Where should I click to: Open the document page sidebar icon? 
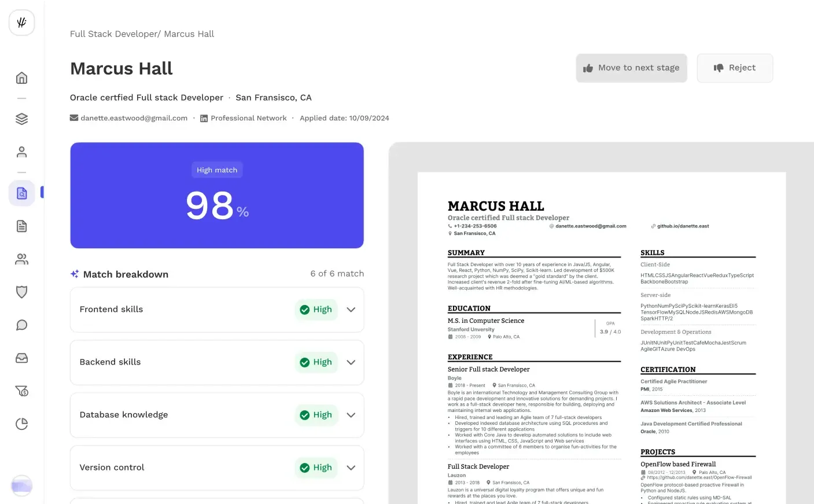(x=22, y=226)
